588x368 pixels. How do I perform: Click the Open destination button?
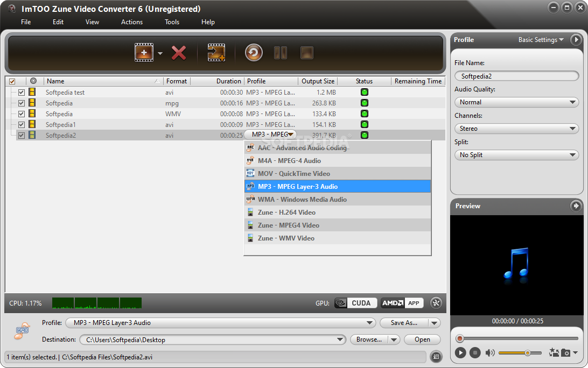pos(422,339)
